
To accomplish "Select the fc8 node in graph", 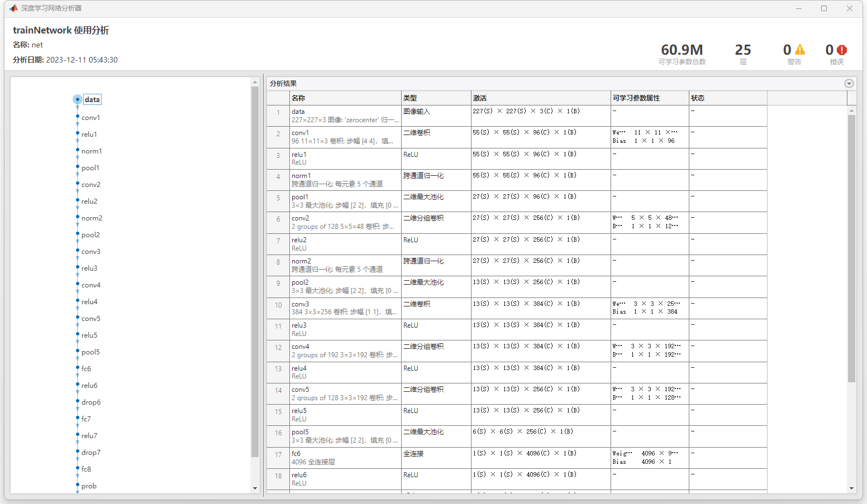I will [x=86, y=469].
